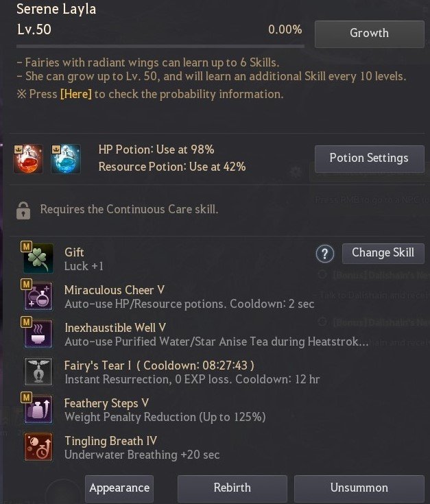
Task: Select the Feathery Steps V skill icon
Action: 38,409
